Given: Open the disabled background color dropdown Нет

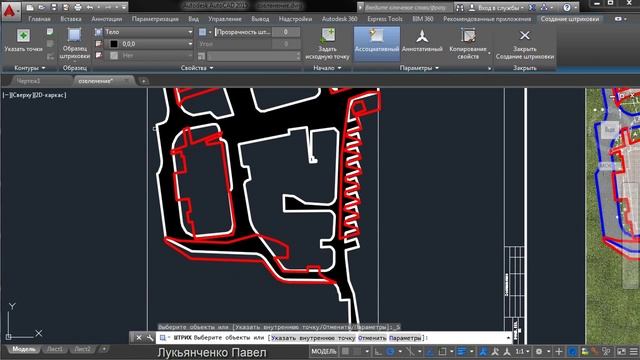Looking at the screenshot, I should click(148, 56).
